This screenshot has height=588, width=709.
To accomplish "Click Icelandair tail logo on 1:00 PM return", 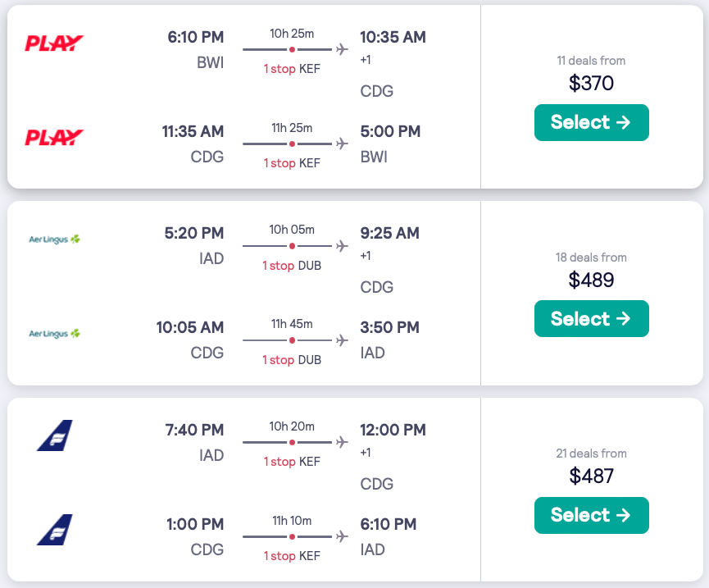I will [54, 530].
